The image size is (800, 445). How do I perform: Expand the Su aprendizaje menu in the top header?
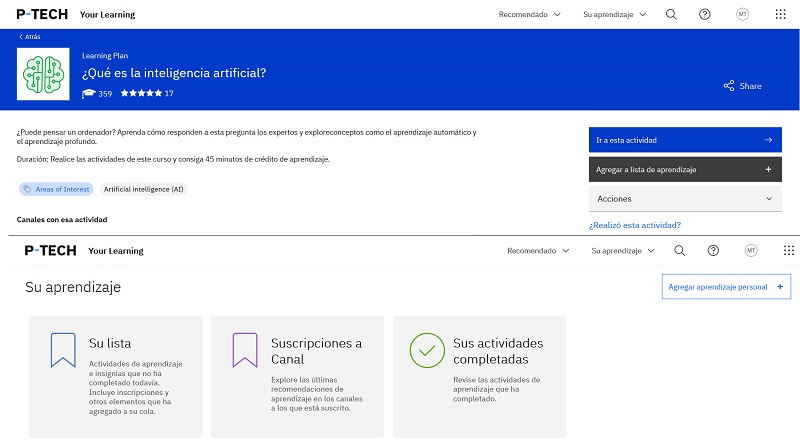pyautogui.click(x=615, y=14)
